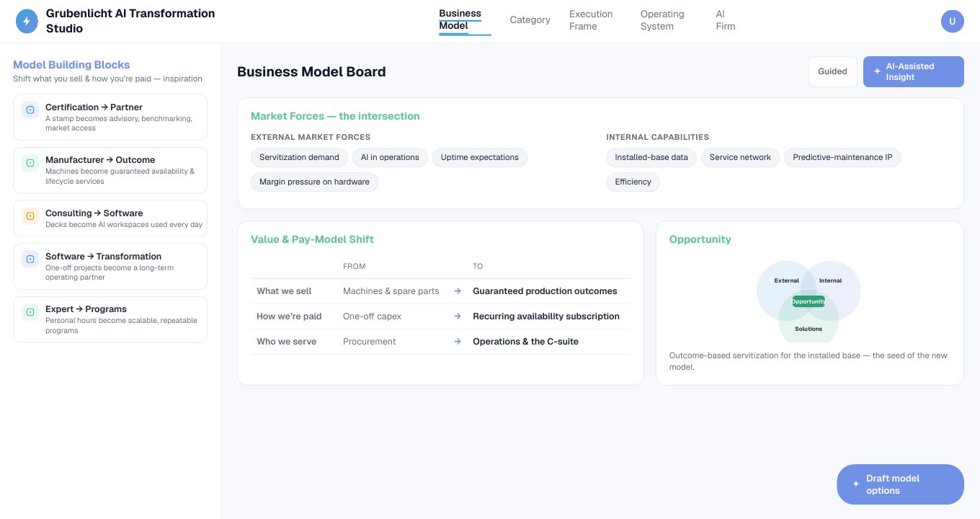Select the Software → Transformation building block
Image resolution: width=980 pixels, height=519 pixels.
pos(110,267)
